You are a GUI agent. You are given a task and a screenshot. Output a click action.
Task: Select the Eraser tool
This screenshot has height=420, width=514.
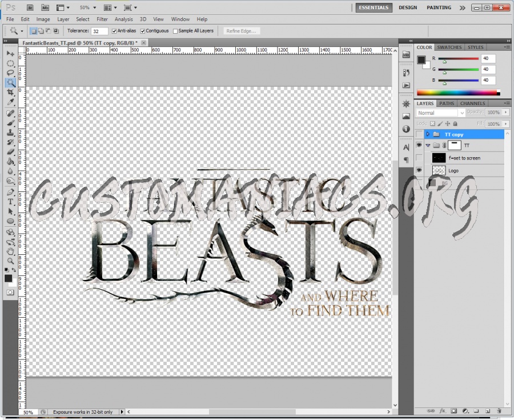coord(10,152)
